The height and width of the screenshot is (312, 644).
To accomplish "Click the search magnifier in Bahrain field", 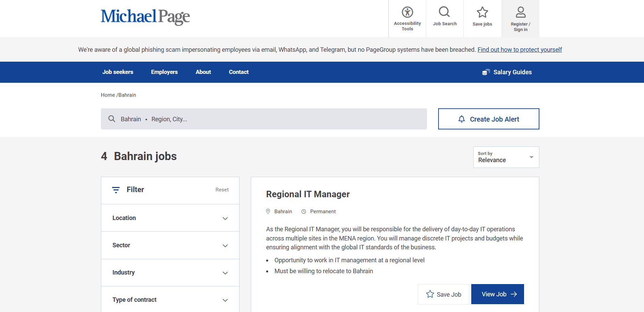I will 112,119.
